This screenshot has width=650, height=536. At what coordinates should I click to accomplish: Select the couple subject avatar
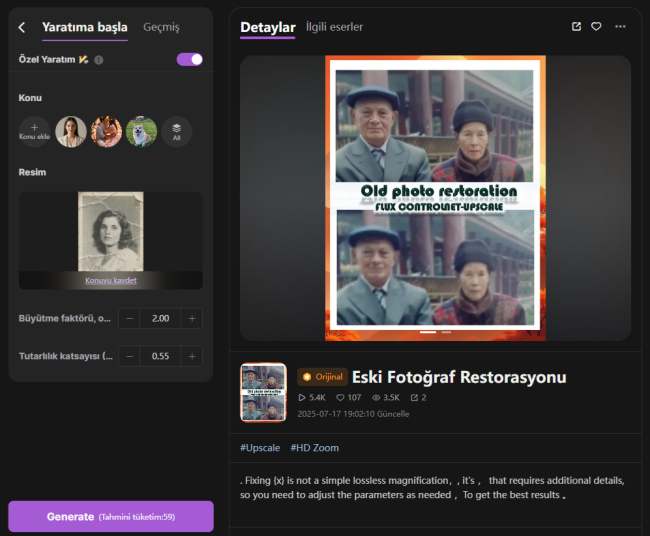pyautogui.click(x=106, y=132)
